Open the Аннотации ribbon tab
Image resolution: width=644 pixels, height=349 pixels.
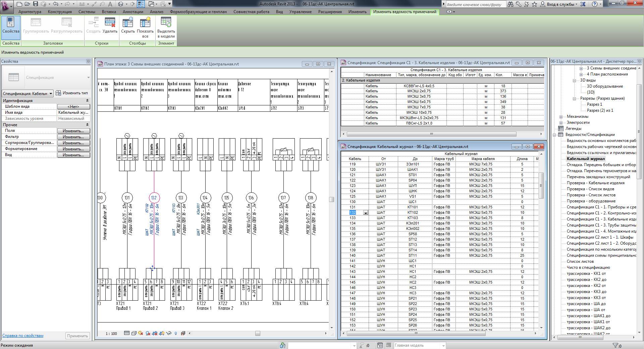tap(133, 12)
